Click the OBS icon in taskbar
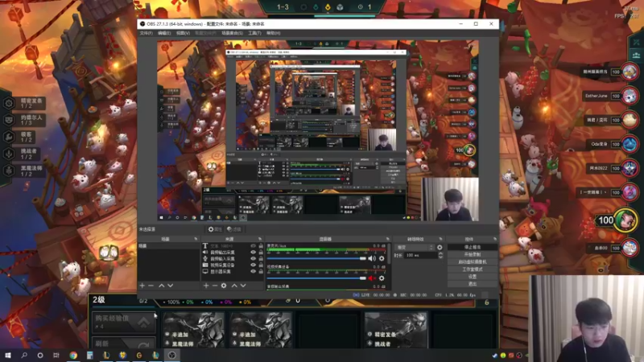The image size is (644, 362). click(x=172, y=355)
